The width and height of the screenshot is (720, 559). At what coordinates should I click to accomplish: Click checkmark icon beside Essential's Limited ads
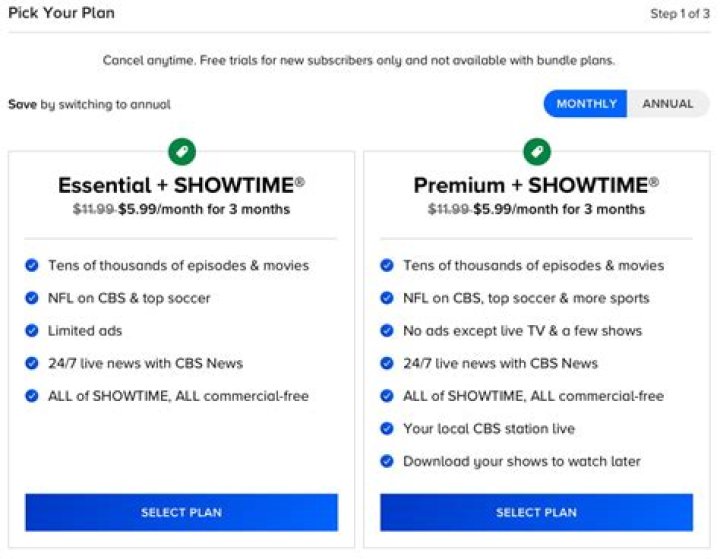(x=32, y=331)
